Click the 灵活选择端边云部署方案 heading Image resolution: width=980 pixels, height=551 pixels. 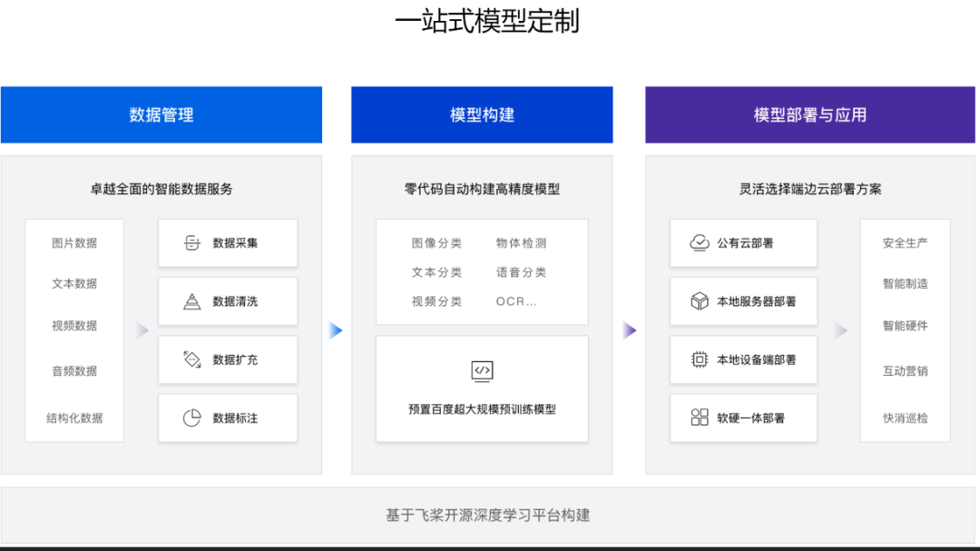pos(810,190)
